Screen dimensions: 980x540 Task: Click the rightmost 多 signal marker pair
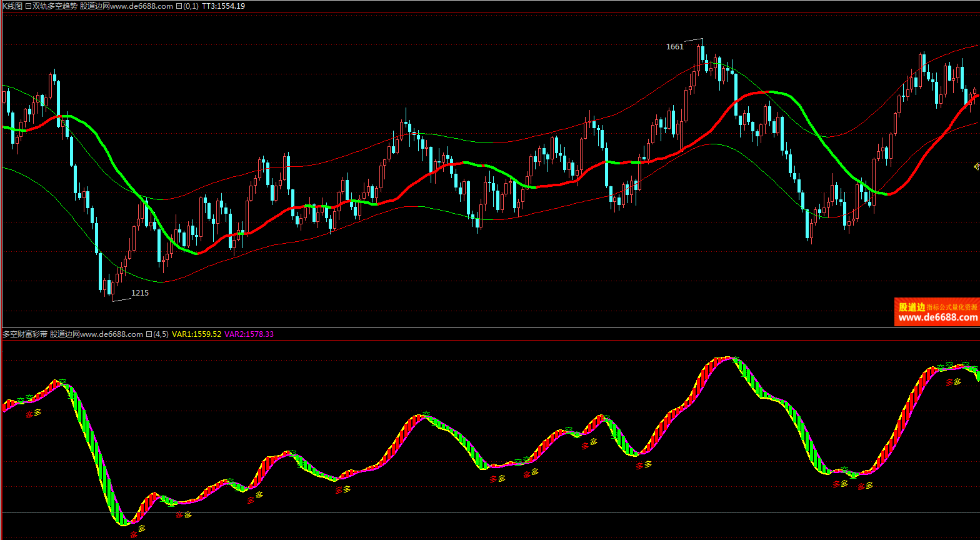953,382
